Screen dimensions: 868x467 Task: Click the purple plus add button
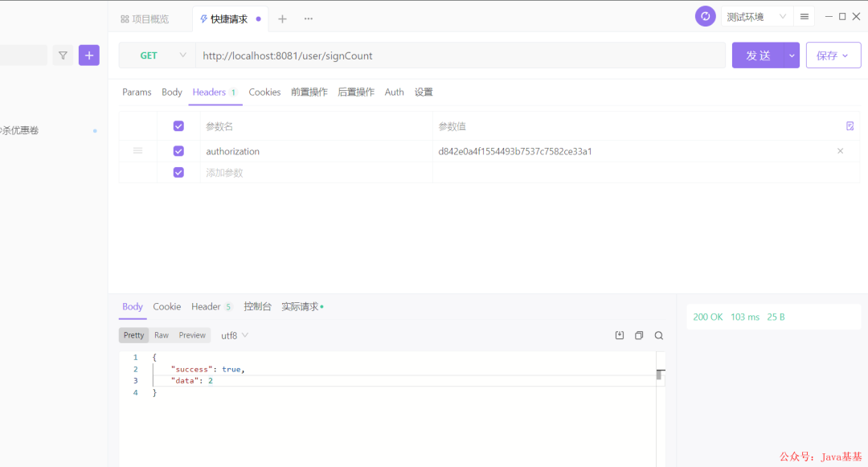(89, 55)
